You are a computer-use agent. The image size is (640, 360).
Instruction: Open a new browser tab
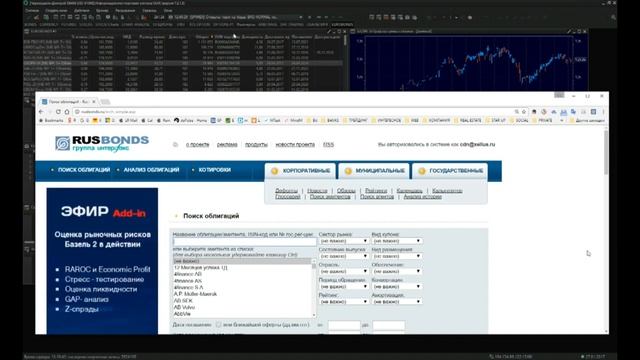click(105, 102)
